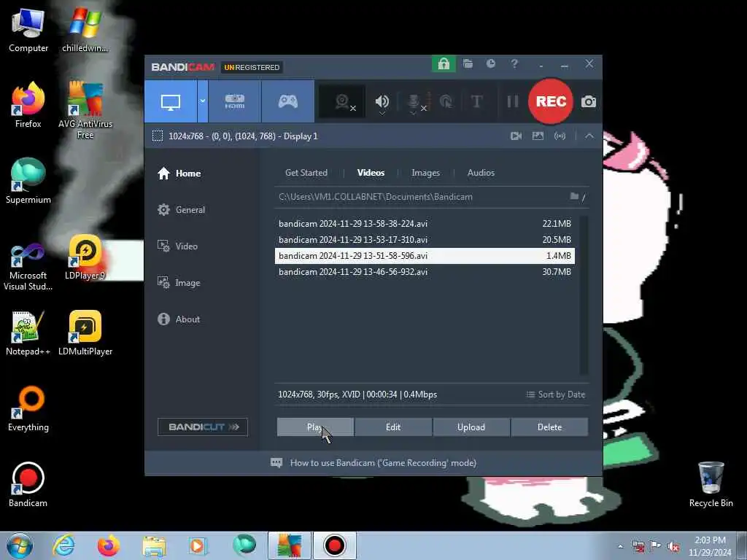Click the muted volume tray icon
This screenshot has width=747, height=560.
673,546
